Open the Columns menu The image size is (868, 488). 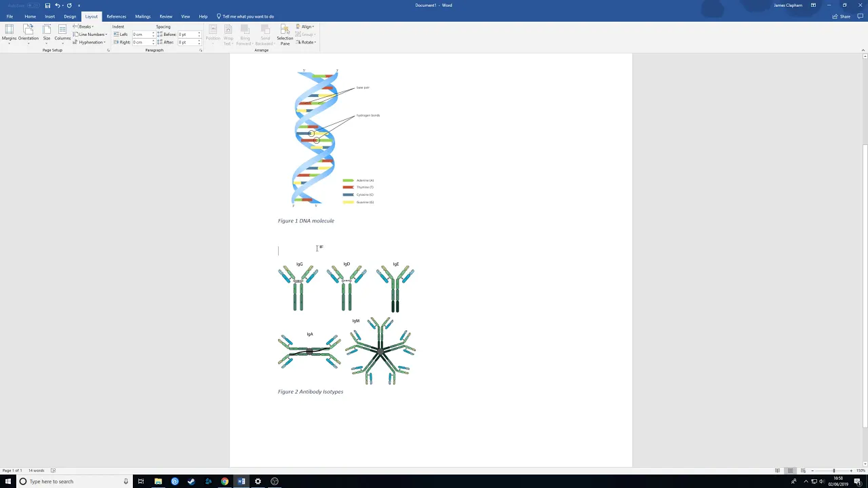tap(62, 33)
